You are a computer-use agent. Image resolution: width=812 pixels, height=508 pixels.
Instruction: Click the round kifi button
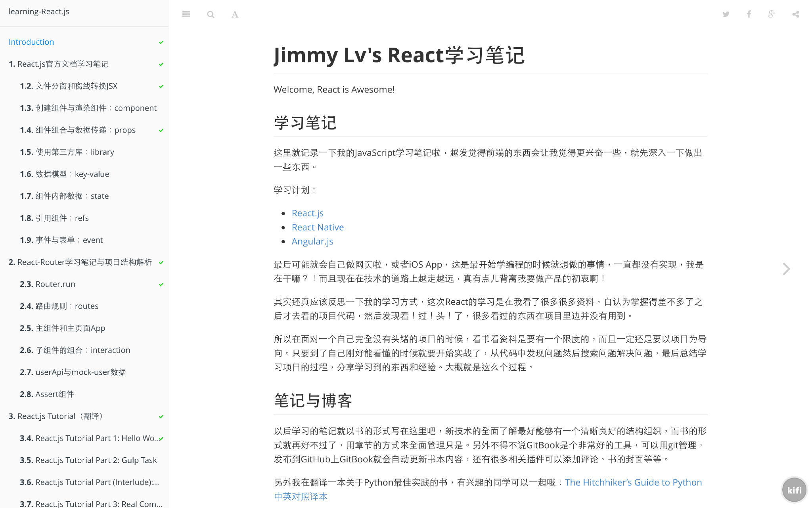click(x=794, y=490)
